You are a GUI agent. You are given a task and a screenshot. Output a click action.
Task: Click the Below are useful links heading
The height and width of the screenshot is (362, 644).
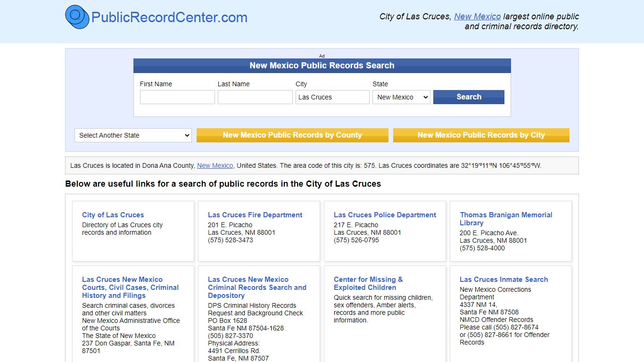click(x=223, y=184)
